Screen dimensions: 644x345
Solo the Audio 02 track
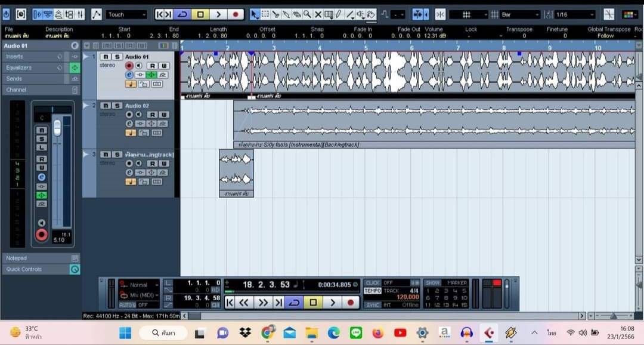117,106
